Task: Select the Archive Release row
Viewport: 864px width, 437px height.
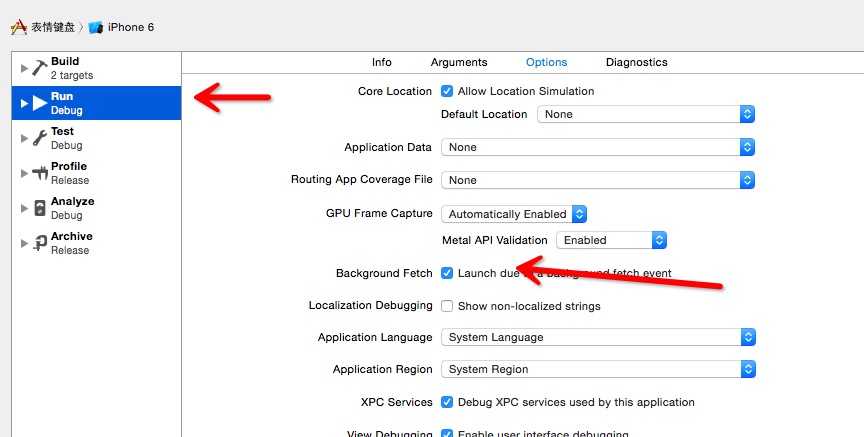Action: (96, 243)
